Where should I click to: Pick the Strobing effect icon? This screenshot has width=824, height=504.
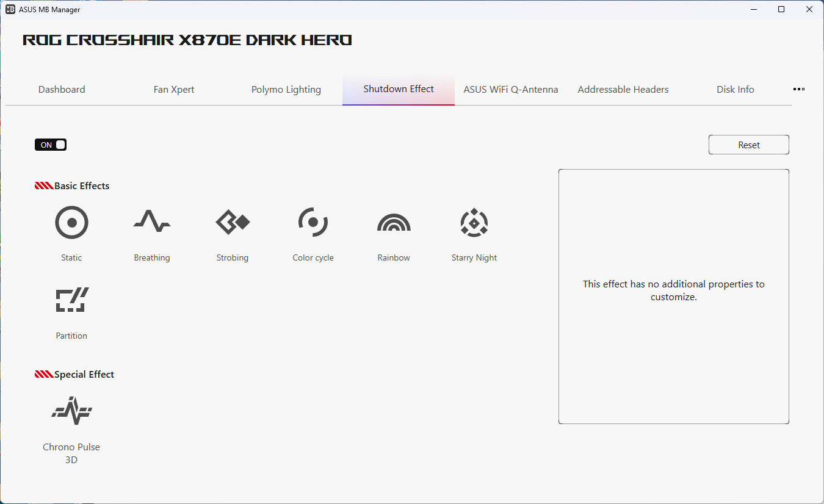(233, 223)
